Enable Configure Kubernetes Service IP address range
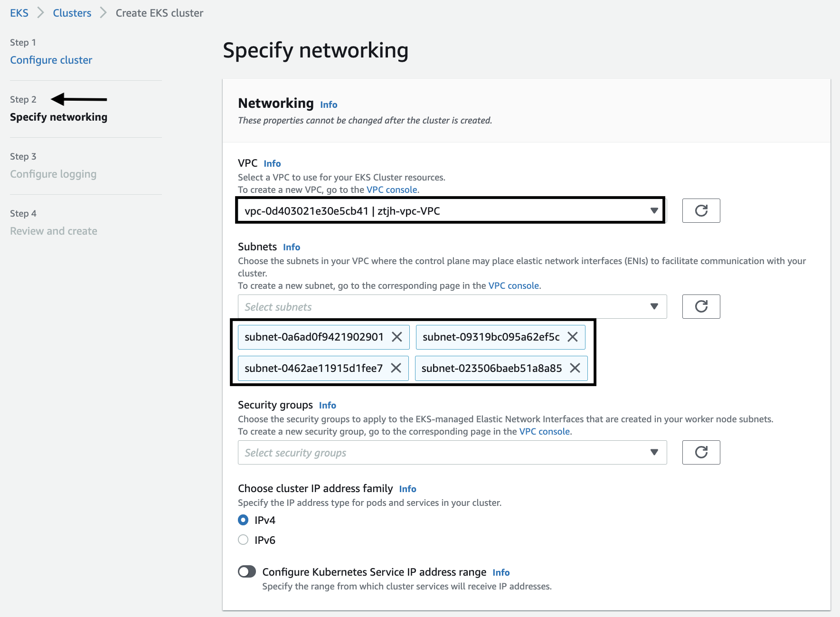The height and width of the screenshot is (617, 840). click(x=247, y=571)
